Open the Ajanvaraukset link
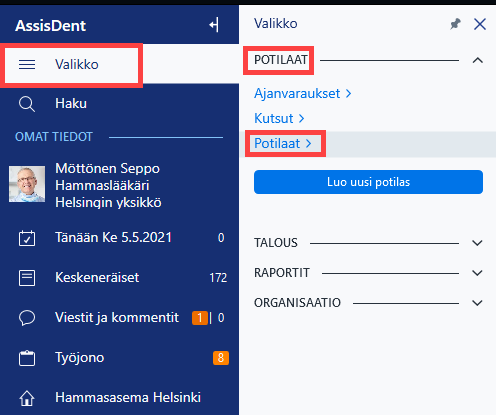This screenshot has width=496, height=415. point(303,93)
